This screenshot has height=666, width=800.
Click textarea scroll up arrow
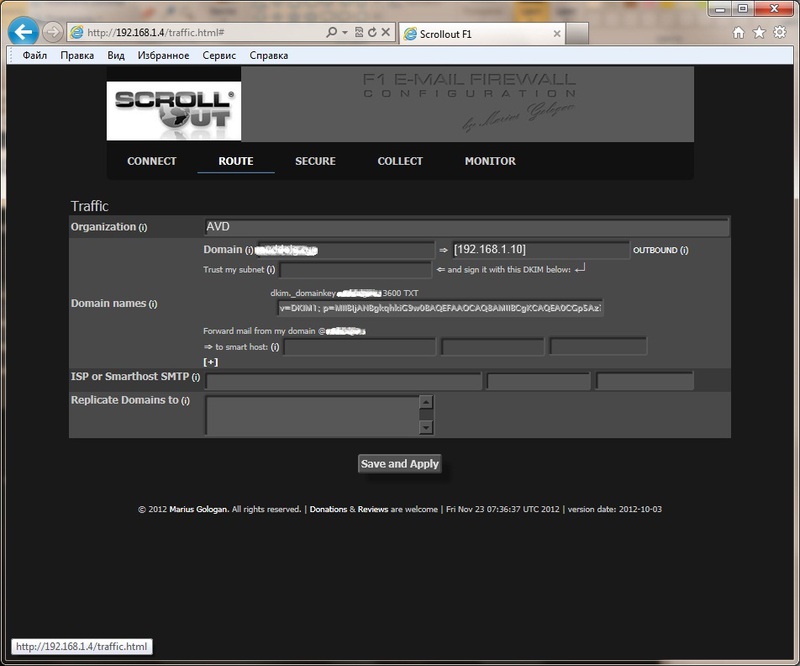426,402
